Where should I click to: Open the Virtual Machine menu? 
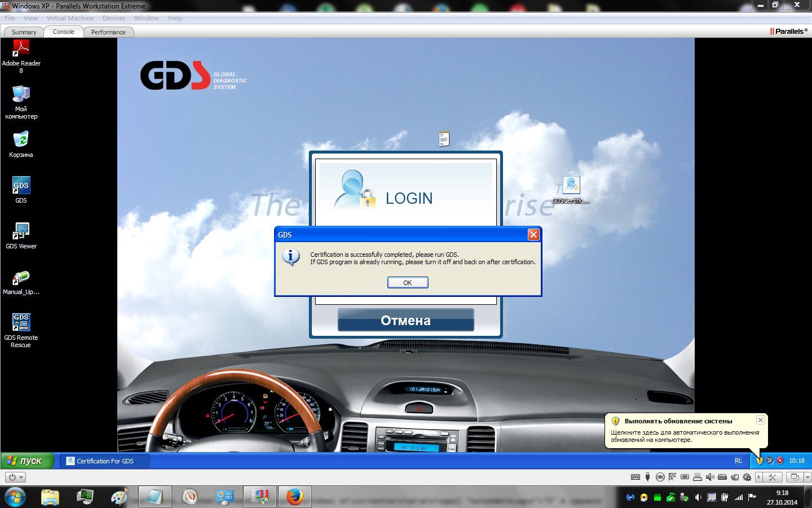[x=70, y=18]
